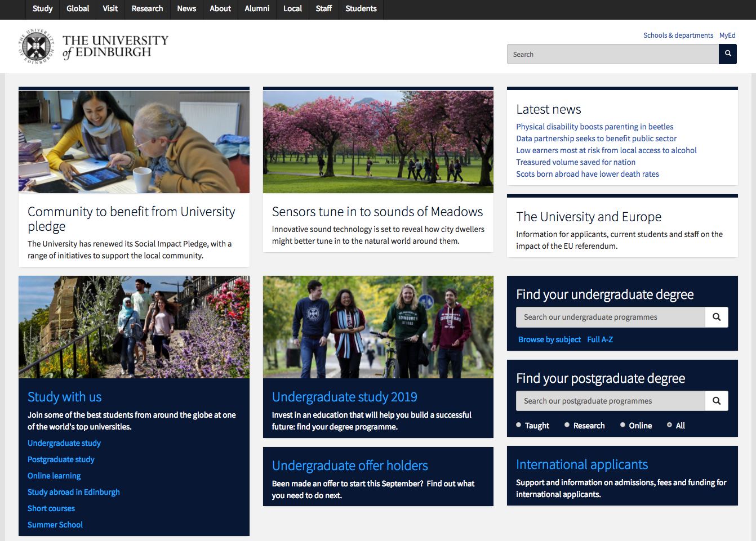Select the All radio option

(669, 425)
